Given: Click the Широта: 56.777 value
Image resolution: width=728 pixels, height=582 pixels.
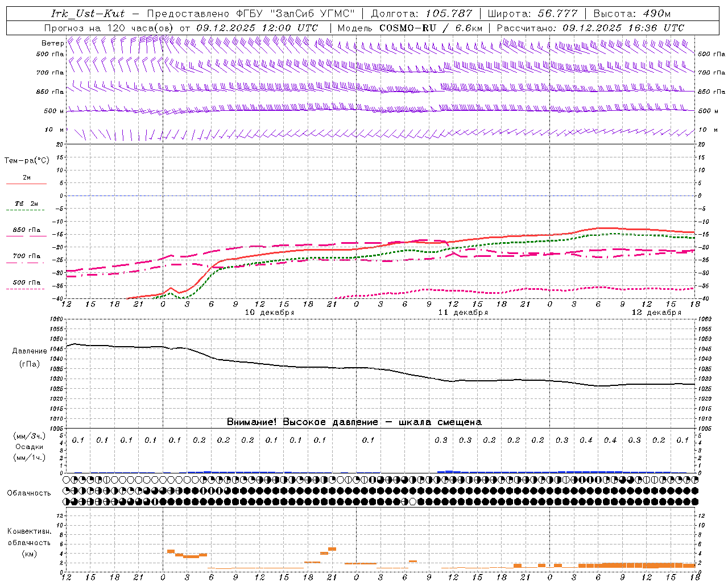Looking at the screenshot, I should coord(532,14).
